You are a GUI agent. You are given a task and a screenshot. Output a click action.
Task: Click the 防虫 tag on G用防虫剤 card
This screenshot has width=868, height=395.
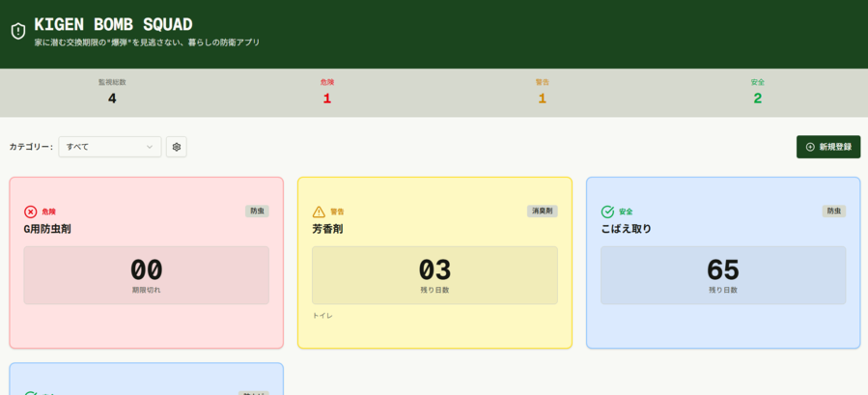[257, 211]
